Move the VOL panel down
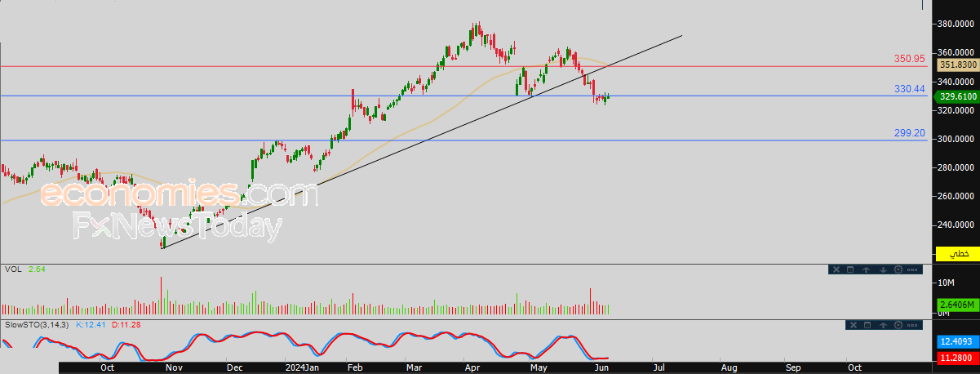The height and width of the screenshot is (374, 980). click(883, 269)
